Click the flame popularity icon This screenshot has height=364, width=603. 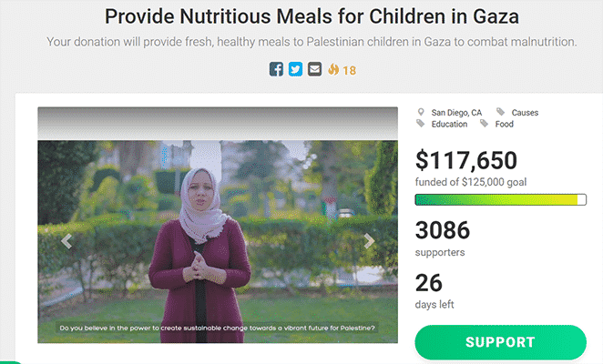(x=333, y=69)
